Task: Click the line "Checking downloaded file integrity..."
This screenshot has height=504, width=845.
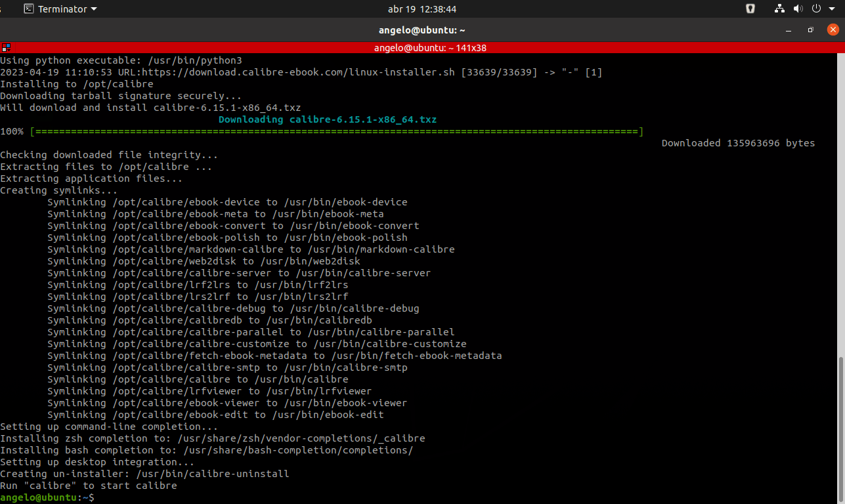Action: tap(109, 155)
